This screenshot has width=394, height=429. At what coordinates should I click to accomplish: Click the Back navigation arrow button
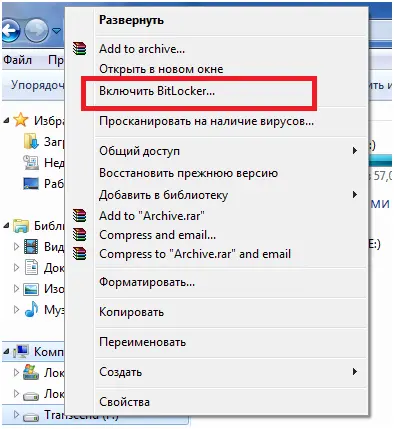pos(10,31)
